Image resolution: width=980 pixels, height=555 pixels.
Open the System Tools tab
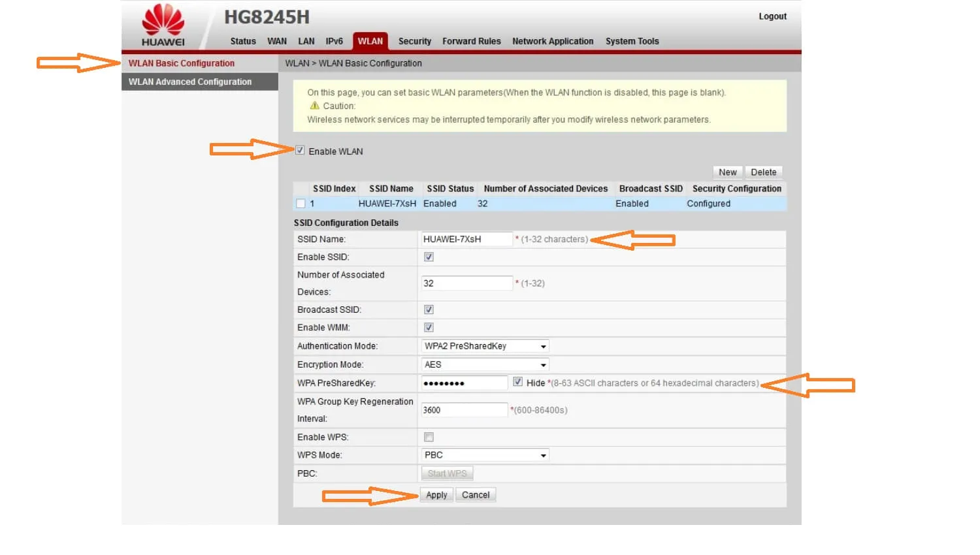point(632,41)
